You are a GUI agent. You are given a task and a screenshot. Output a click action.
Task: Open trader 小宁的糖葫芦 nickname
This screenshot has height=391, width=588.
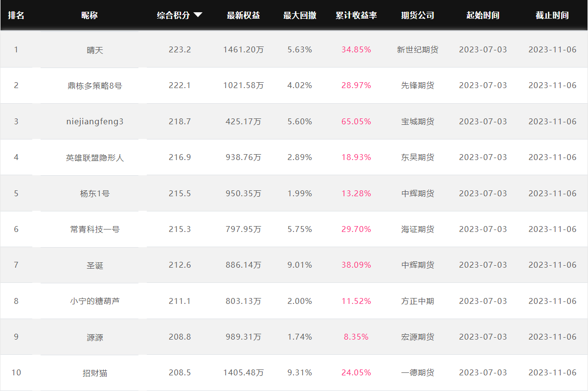click(x=95, y=301)
